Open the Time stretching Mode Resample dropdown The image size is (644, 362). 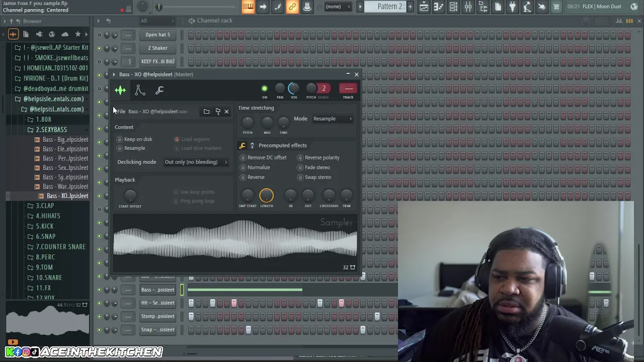(x=332, y=119)
